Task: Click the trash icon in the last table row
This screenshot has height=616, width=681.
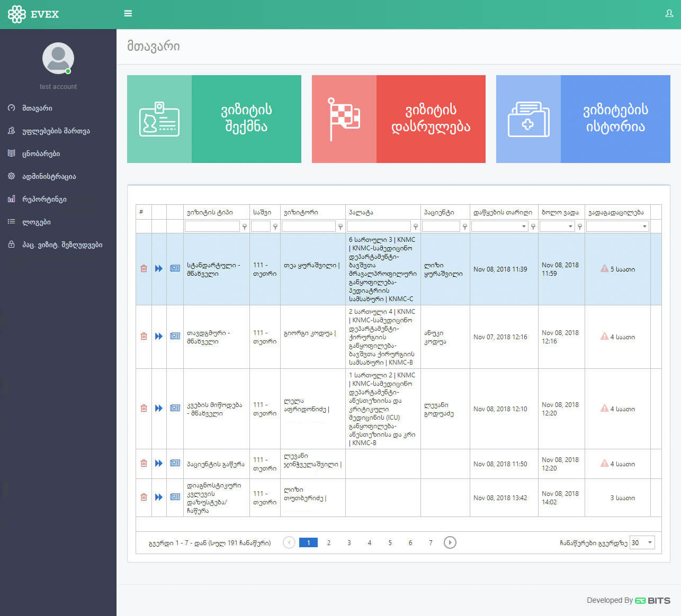Action: tap(144, 497)
